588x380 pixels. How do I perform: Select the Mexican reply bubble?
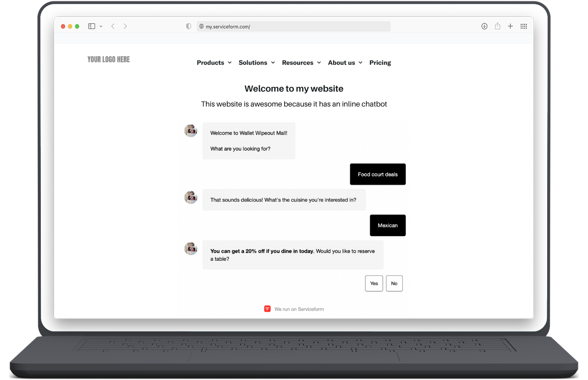(x=388, y=225)
